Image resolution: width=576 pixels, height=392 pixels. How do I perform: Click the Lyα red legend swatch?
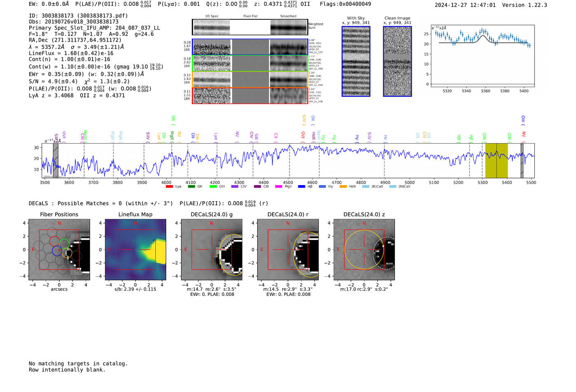tap(169, 187)
